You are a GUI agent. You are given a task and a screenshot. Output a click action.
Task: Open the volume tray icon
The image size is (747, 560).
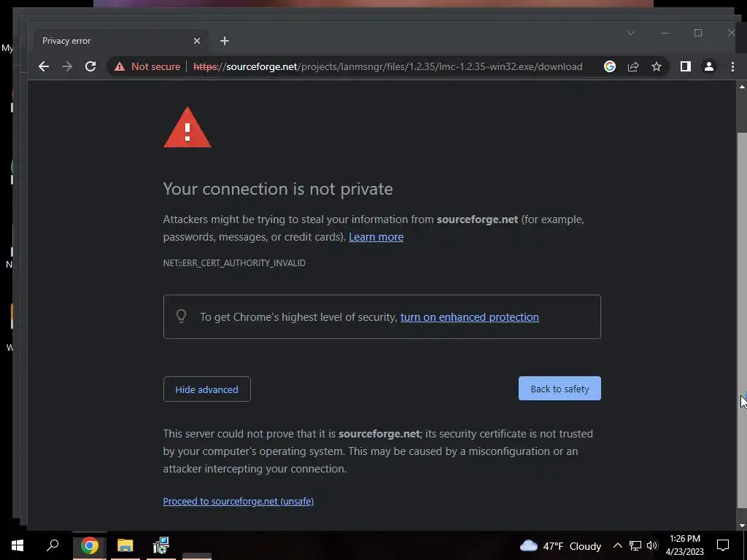coord(653,545)
